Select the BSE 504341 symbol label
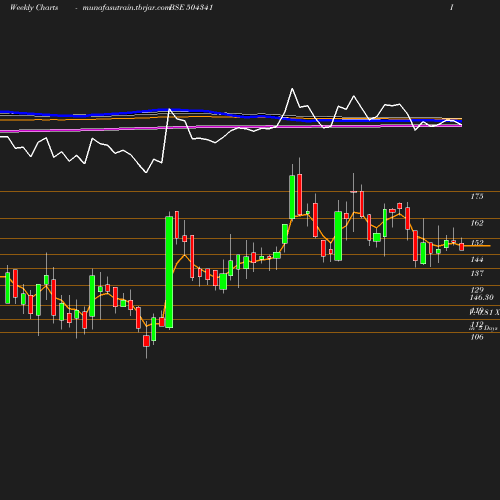The height and width of the screenshot is (500, 500). tap(191, 7)
